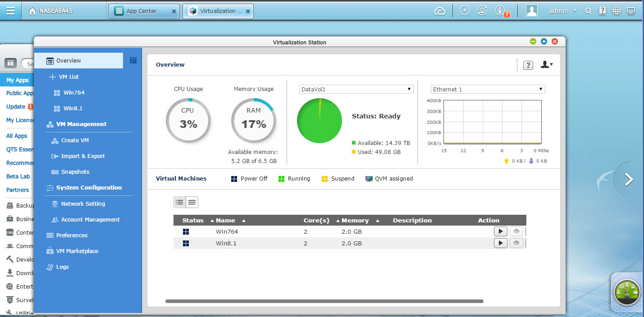Switch to the App Center tab
644x317 pixels.
(143, 11)
